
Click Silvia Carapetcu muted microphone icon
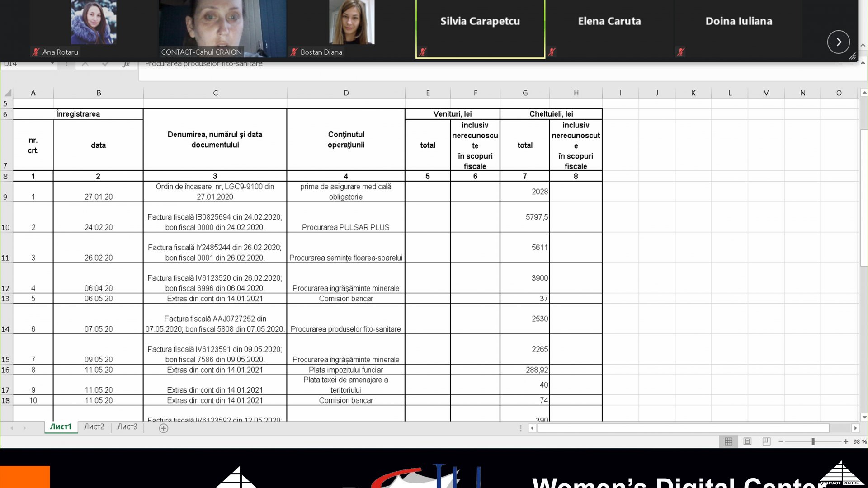click(423, 52)
